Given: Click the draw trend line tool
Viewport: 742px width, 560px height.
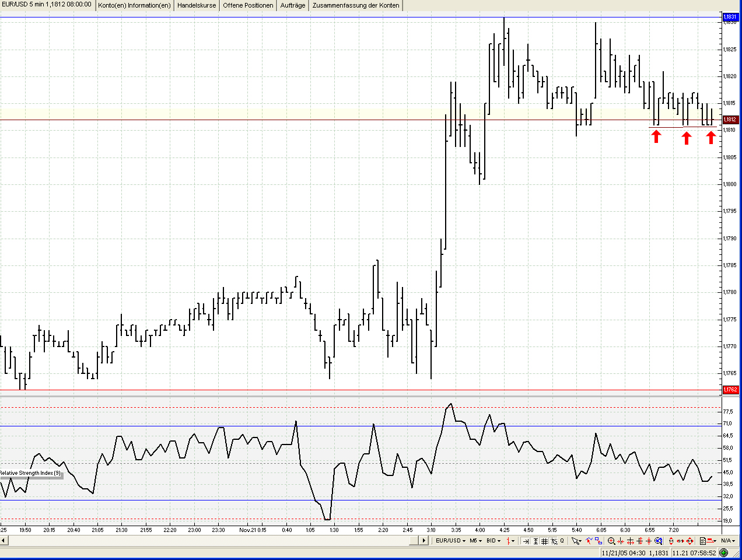Looking at the screenshot, I should [x=589, y=541].
